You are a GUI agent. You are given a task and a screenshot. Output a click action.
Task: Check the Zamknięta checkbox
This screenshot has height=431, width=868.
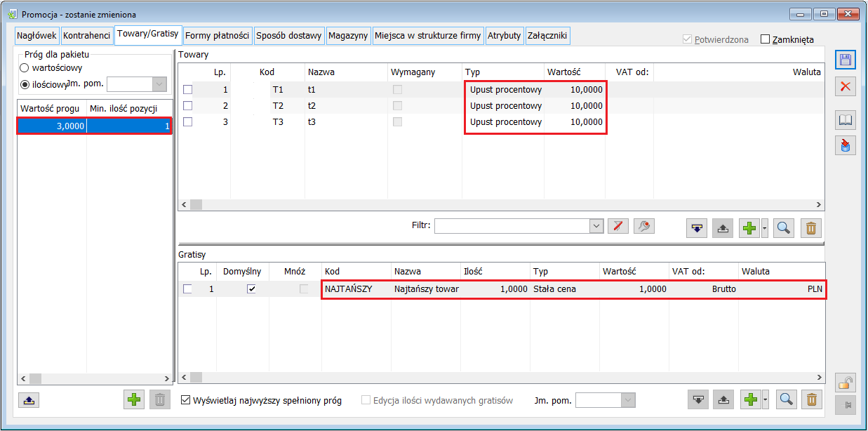(766, 40)
